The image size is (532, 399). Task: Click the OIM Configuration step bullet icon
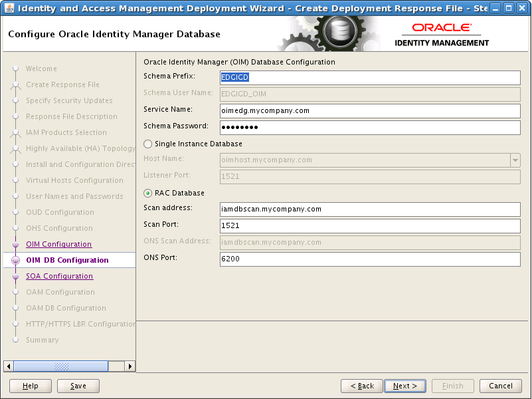(15, 245)
